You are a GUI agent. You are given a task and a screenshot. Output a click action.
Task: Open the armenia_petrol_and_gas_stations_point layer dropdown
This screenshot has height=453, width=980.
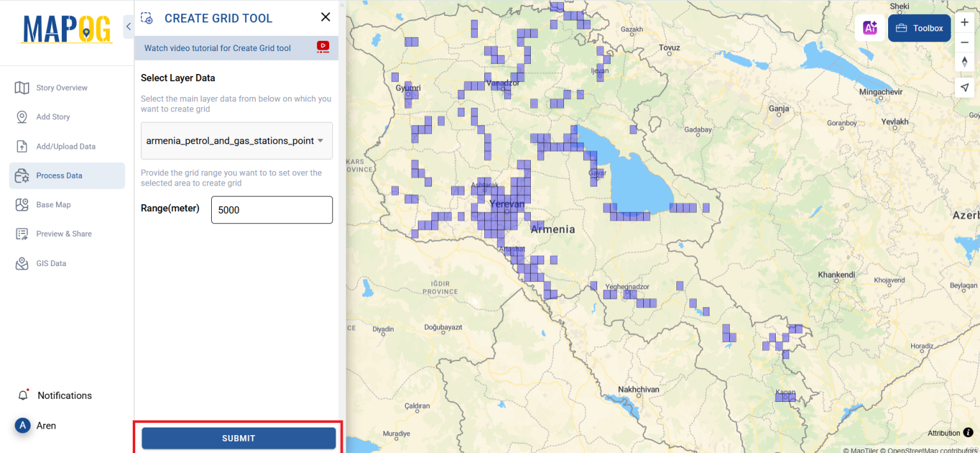pos(236,140)
